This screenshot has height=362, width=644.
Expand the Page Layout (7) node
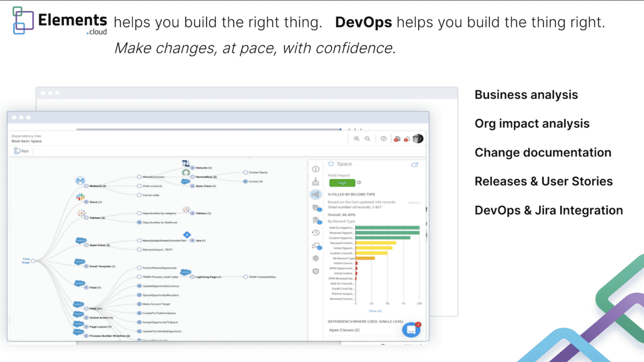tap(86, 327)
